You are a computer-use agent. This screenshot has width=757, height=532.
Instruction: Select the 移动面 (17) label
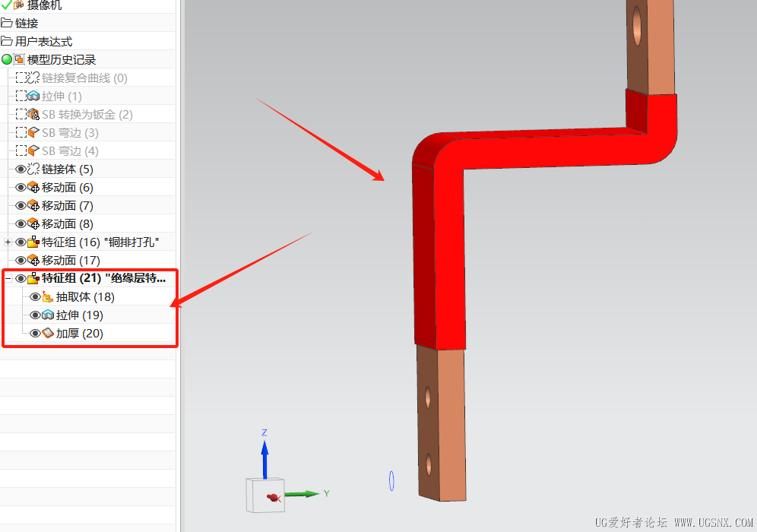(x=71, y=260)
